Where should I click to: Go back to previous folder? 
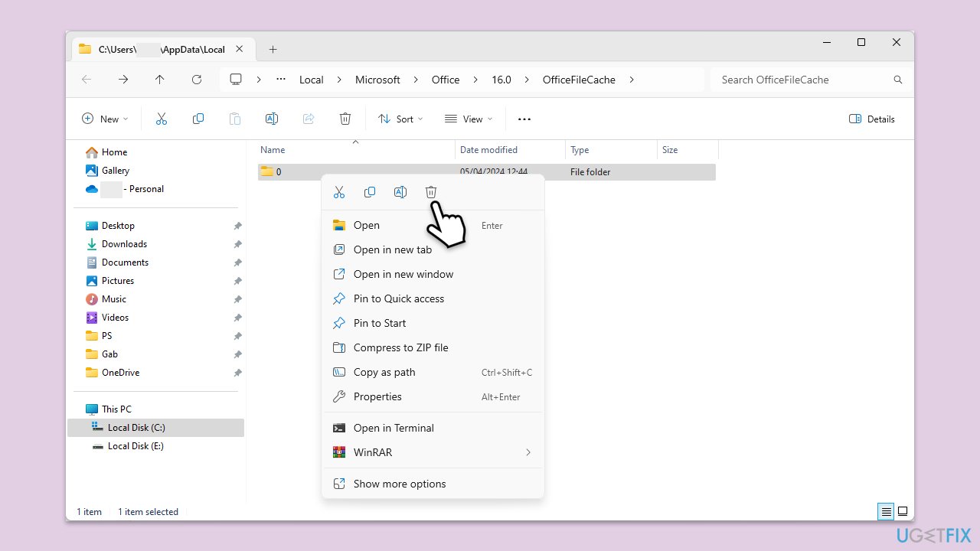pyautogui.click(x=87, y=80)
